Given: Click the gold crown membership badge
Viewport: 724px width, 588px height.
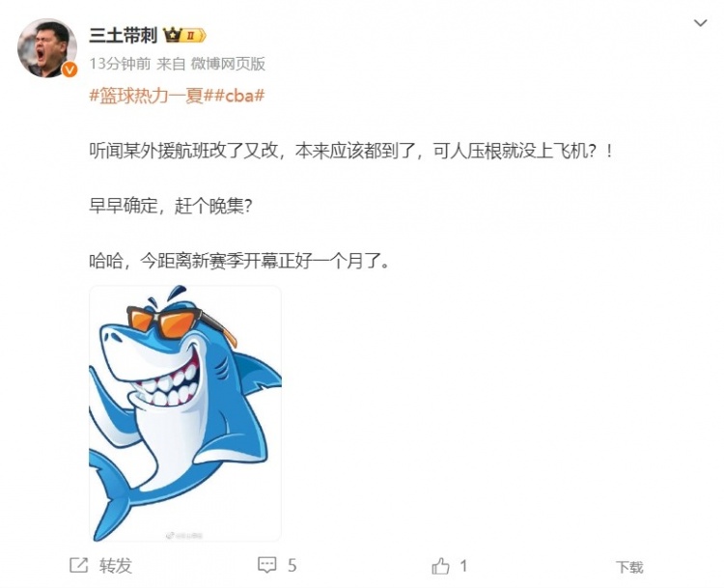Looking at the screenshot, I should [x=184, y=35].
